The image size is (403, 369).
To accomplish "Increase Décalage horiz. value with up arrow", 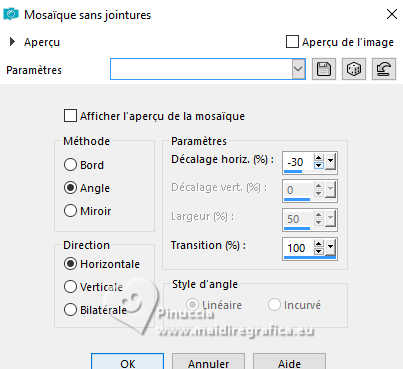I will (x=319, y=158).
